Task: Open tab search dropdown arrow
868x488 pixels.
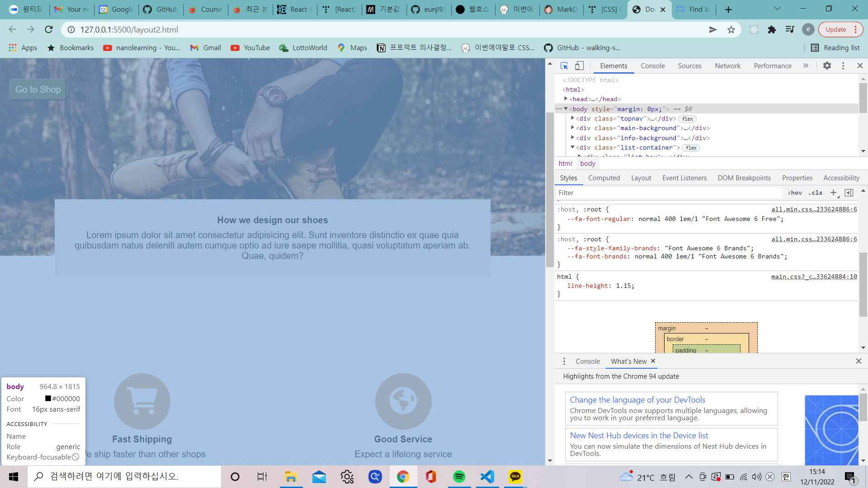Action: [777, 9]
